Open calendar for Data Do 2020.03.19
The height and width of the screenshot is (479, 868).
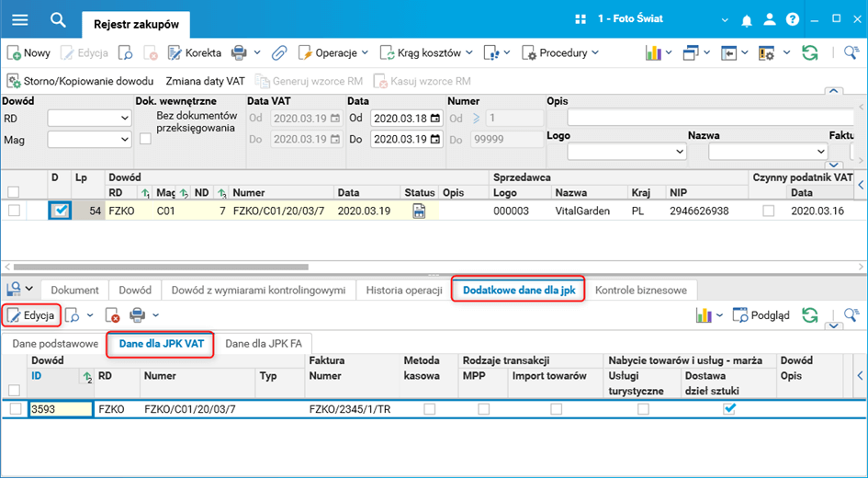point(435,139)
